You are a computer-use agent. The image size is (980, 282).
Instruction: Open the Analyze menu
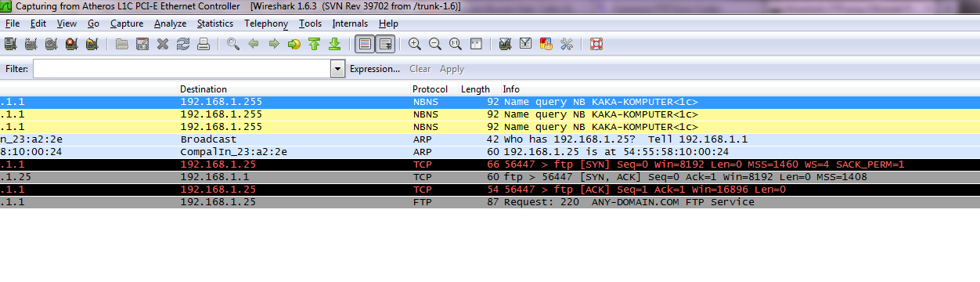pyautogui.click(x=171, y=23)
